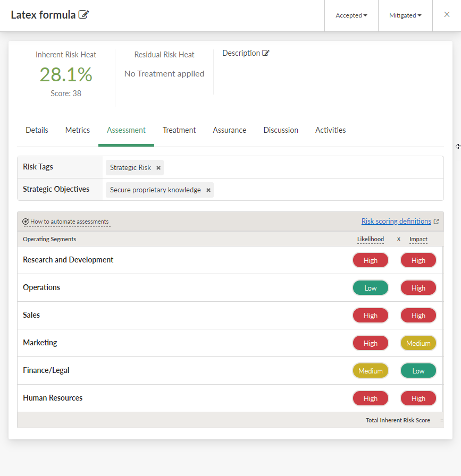Image resolution: width=461 pixels, height=476 pixels.
Task: Click the edit icon beside Latex formula title
Action: click(83, 15)
